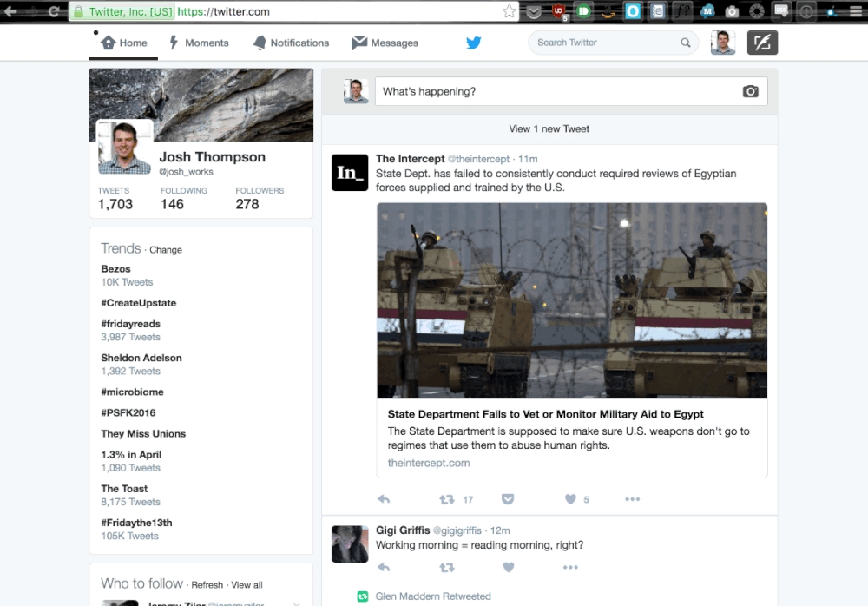Open #microbiome trend
The height and width of the screenshot is (606, 868).
[132, 392]
